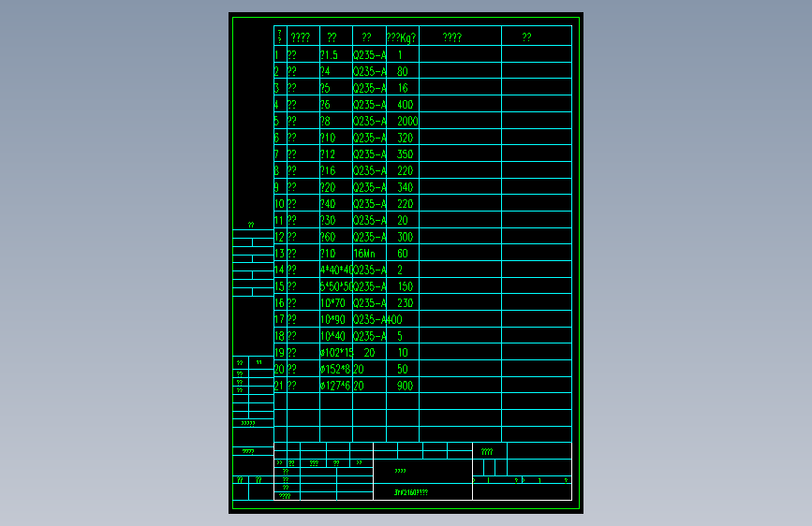Click the 'ø152*8' pipe size cell

pyautogui.click(x=335, y=369)
